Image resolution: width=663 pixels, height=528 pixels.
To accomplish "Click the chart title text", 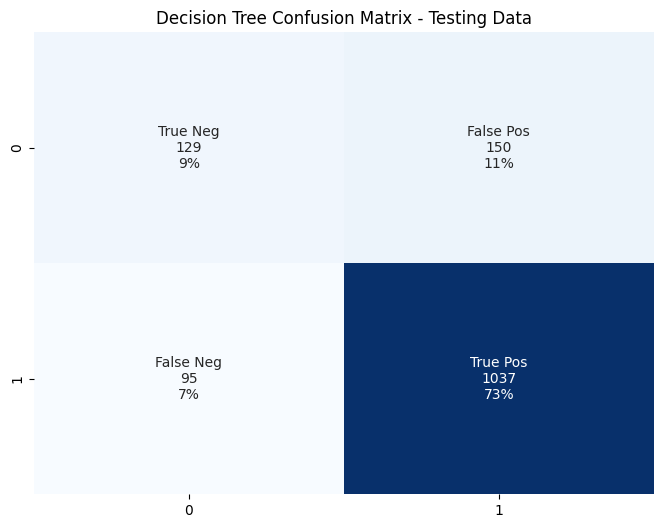I will click(x=343, y=18).
